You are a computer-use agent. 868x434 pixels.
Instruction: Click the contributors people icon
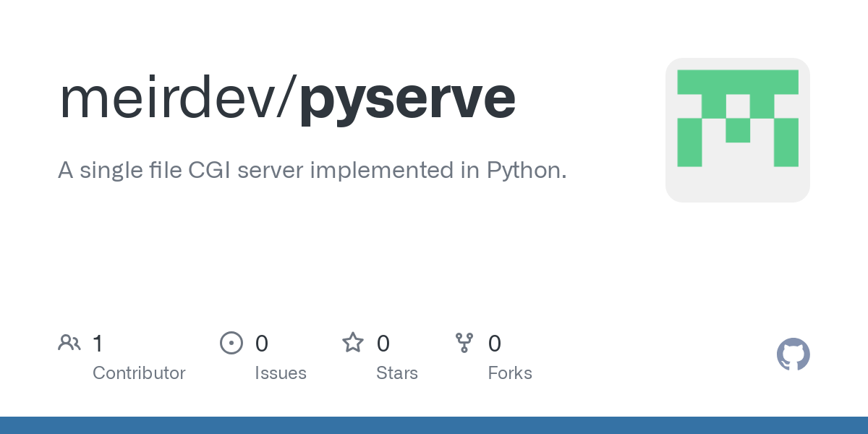tap(69, 343)
